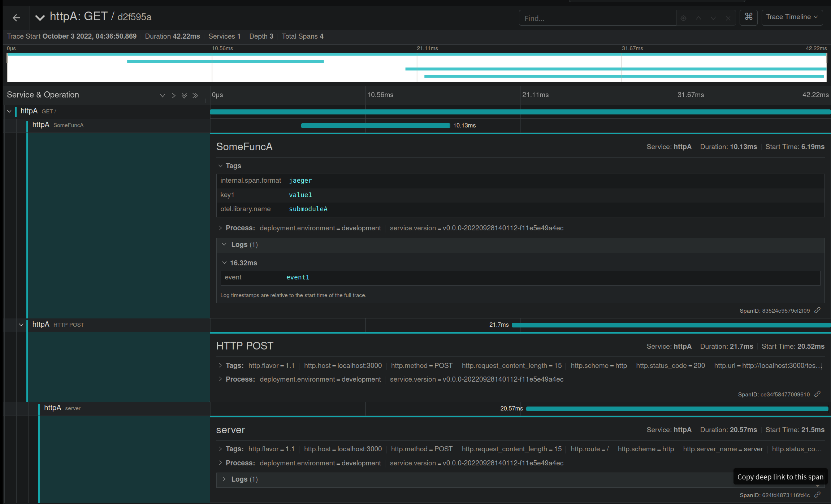The image size is (831, 504).
Task: Click the Duration 42.22ms trace summary
Action: point(172,36)
